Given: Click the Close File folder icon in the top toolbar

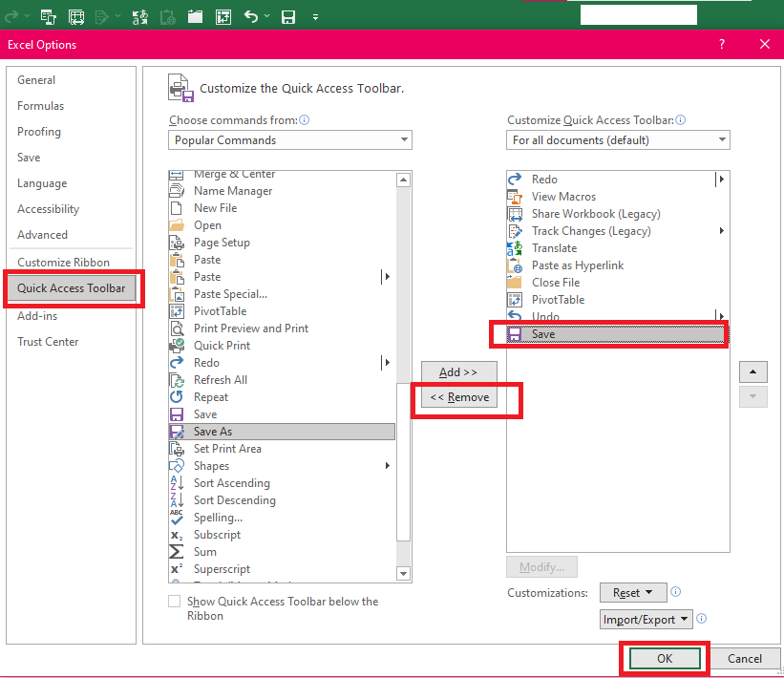Looking at the screenshot, I should [x=195, y=17].
